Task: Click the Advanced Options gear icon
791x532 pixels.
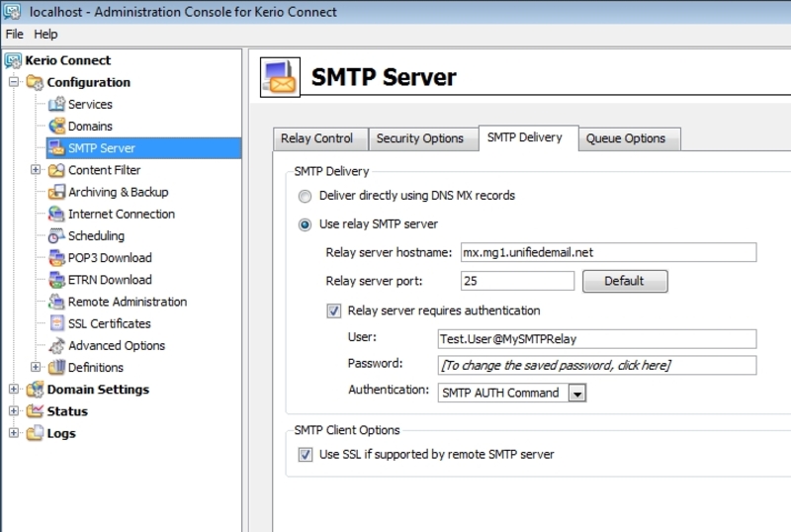Action: tap(57, 346)
